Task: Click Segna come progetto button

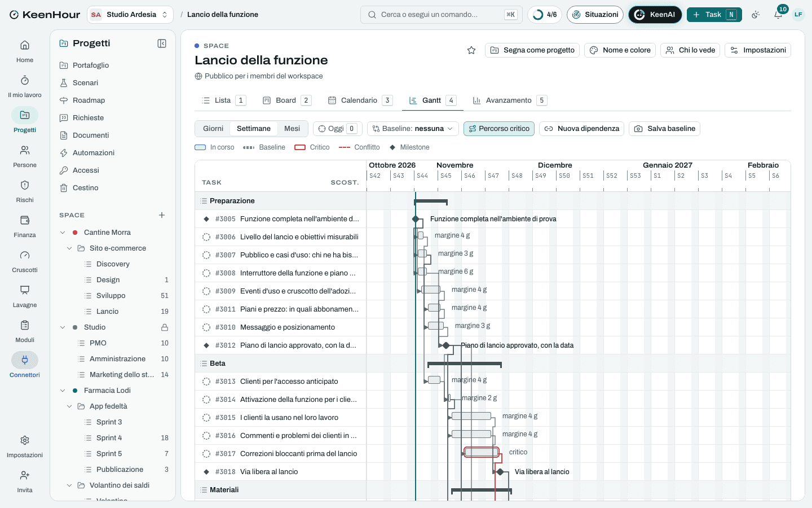Action: (x=532, y=50)
